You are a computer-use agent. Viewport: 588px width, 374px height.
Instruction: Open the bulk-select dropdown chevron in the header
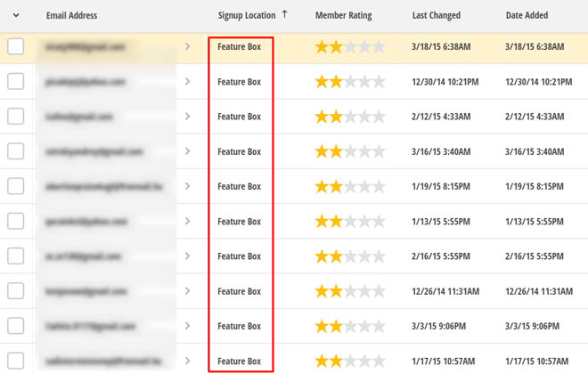(16, 15)
